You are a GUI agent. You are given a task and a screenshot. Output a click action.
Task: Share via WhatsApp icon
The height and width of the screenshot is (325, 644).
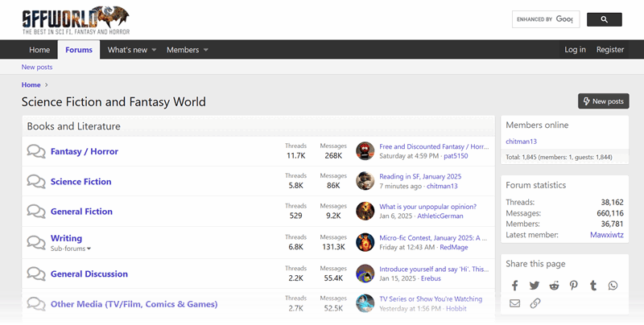pos(613,286)
